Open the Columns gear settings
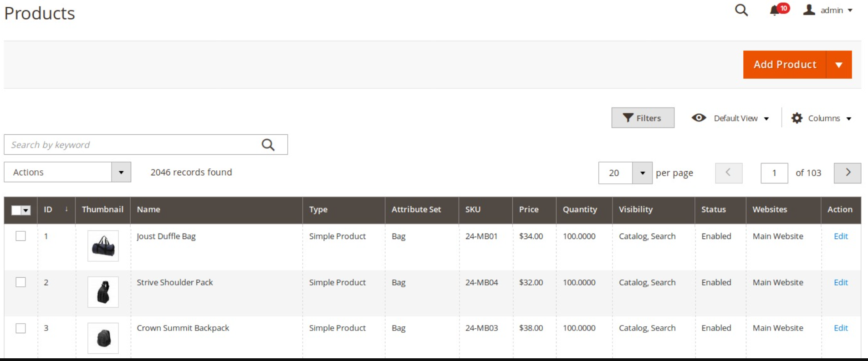Screen dimensions: 868x361 [821, 118]
